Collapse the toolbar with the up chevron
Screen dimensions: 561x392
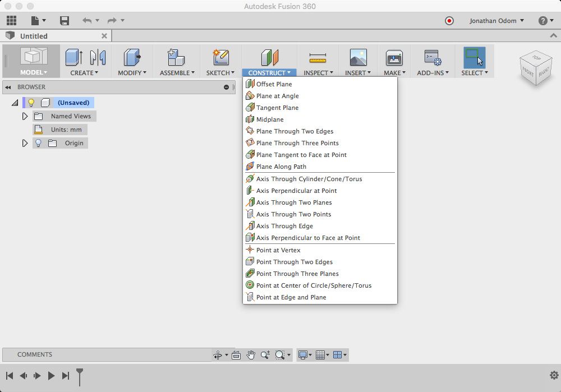click(x=553, y=35)
